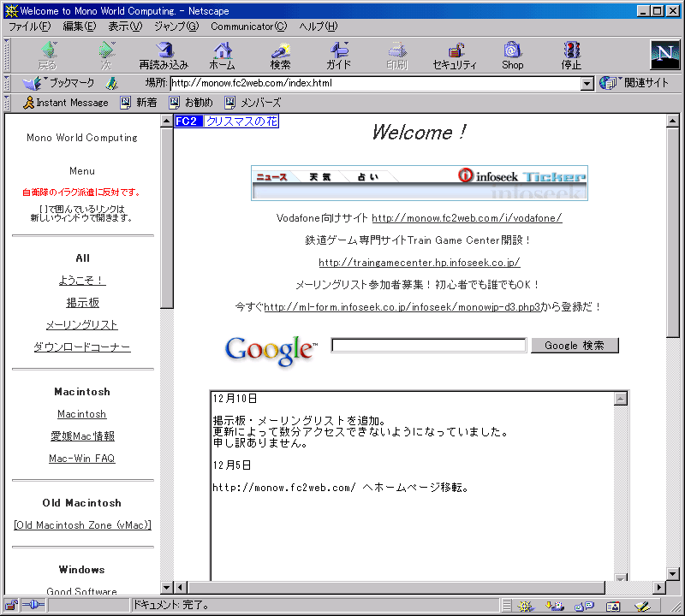Click the Netscape N logo
The width and height of the screenshot is (685, 616).
tap(665, 55)
